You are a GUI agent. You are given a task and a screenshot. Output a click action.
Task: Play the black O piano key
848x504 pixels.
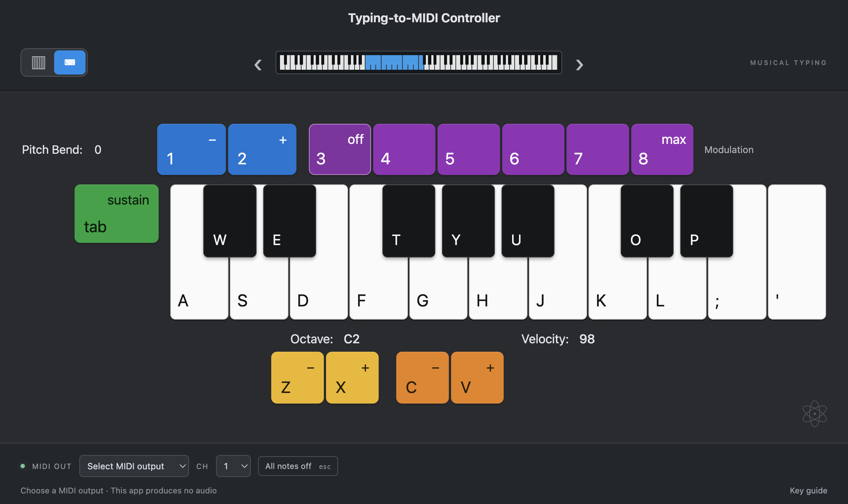647,221
